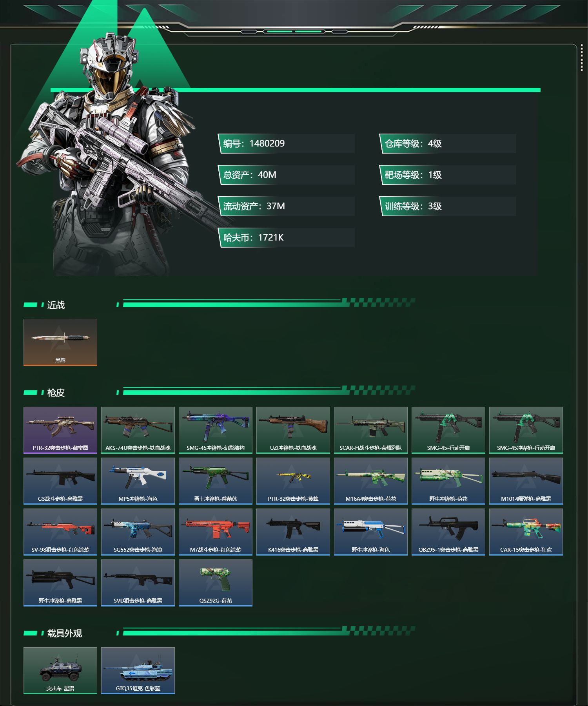
Task: Select the 突击车-星谱 vehicle skin
Action: pyautogui.click(x=60, y=671)
